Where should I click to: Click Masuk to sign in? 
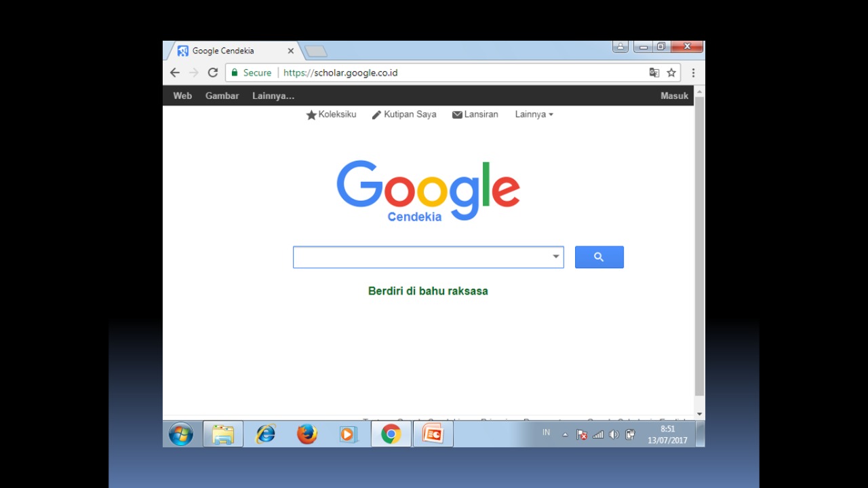click(675, 96)
